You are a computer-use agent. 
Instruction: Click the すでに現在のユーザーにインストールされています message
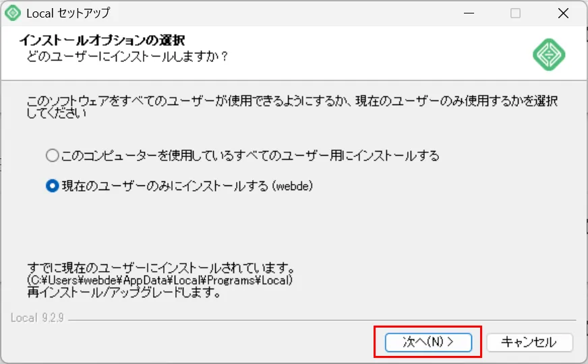coord(160,266)
